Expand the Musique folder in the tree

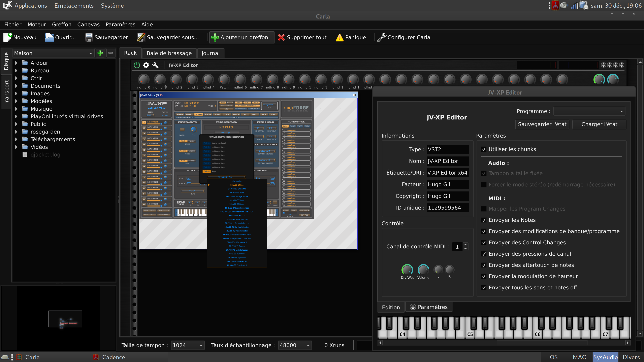17,109
